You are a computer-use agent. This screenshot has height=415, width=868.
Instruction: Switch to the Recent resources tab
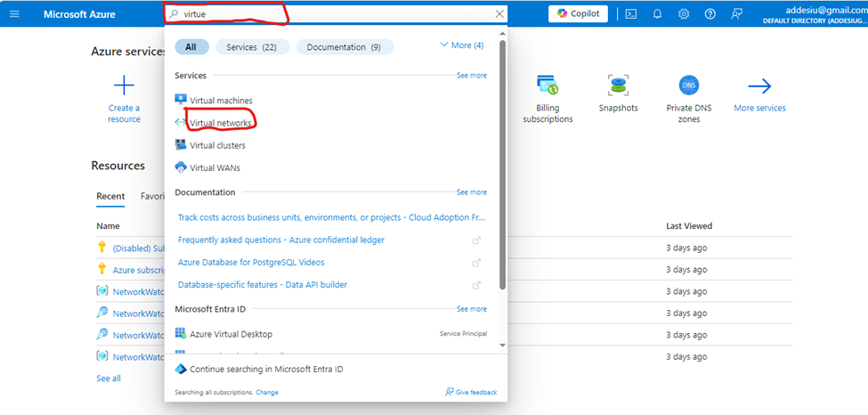[110, 196]
